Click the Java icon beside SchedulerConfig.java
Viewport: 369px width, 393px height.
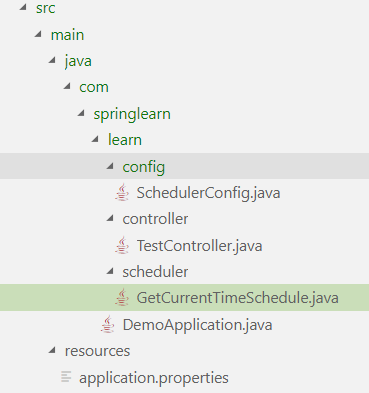click(122, 192)
